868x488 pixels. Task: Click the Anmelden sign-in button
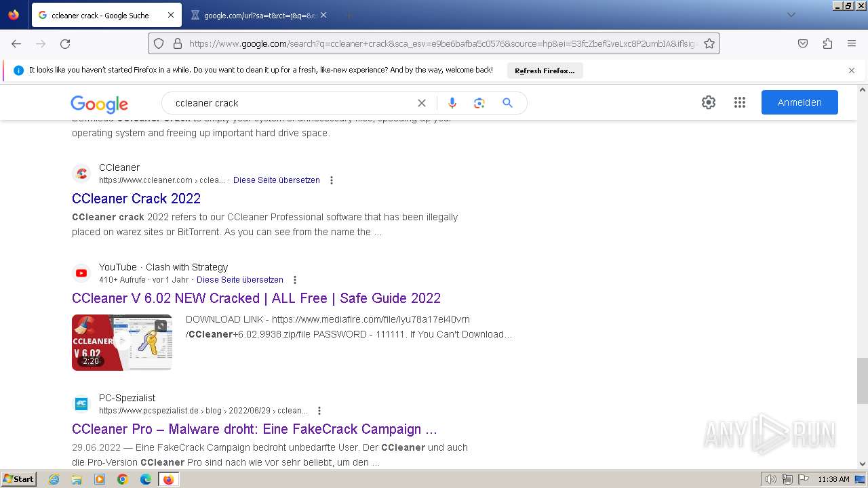[800, 102]
